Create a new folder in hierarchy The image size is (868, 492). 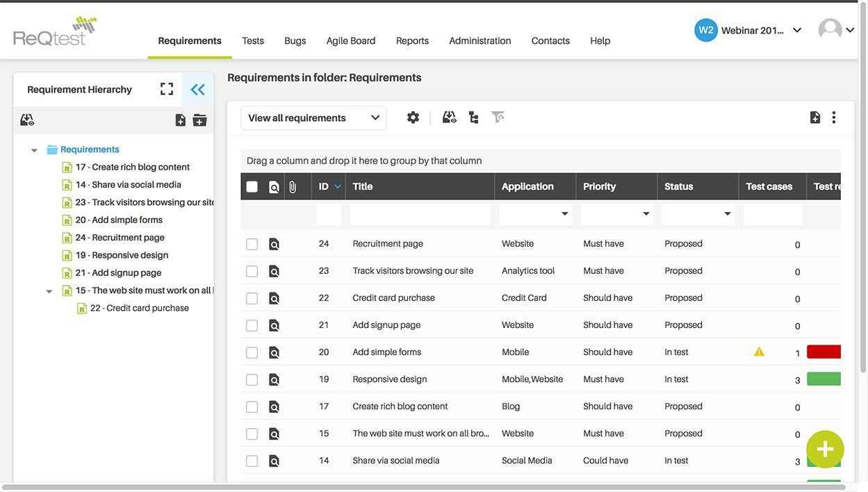click(x=200, y=120)
